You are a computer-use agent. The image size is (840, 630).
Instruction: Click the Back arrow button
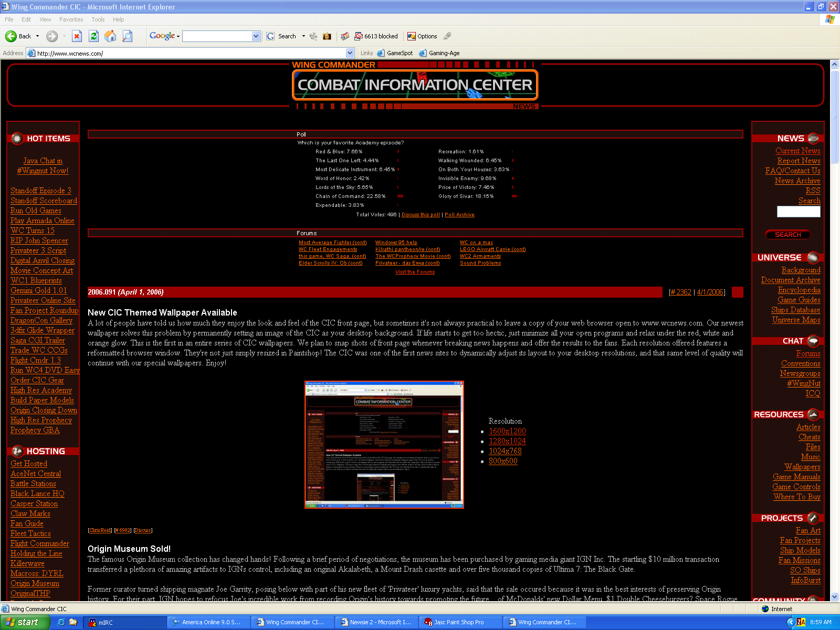tap(18, 36)
